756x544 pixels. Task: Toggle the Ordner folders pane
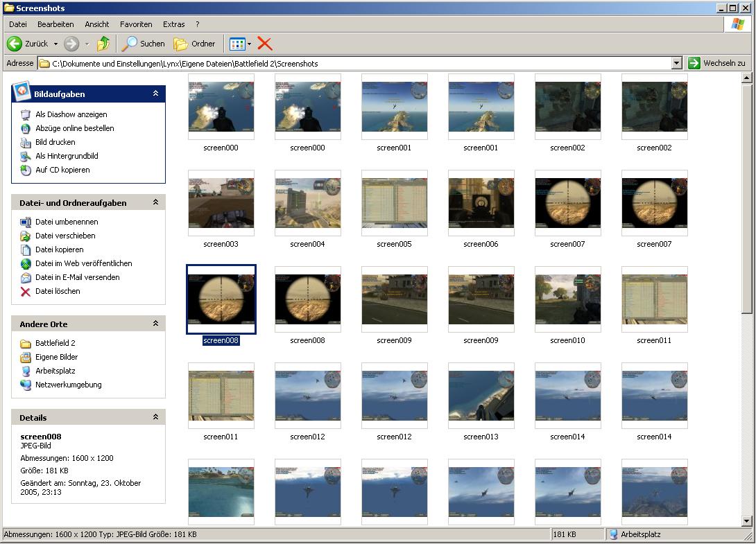tap(194, 44)
